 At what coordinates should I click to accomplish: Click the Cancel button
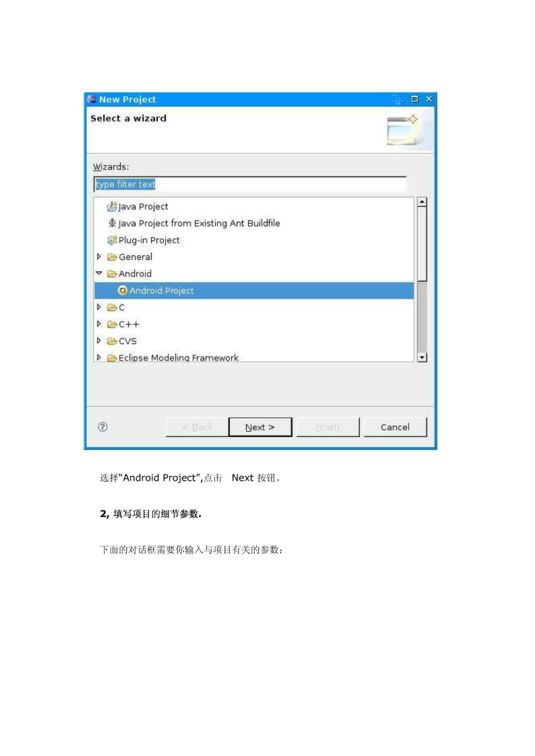[x=395, y=427]
